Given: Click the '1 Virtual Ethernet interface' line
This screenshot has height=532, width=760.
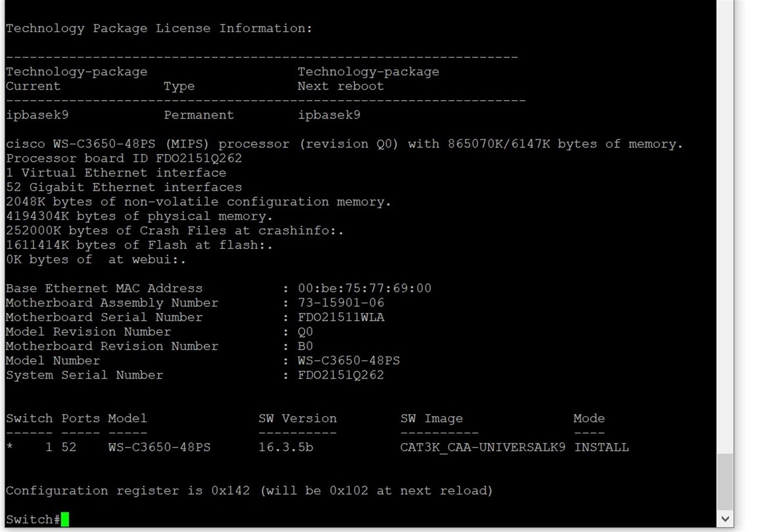Looking at the screenshot, I should [x=116, y=173].
